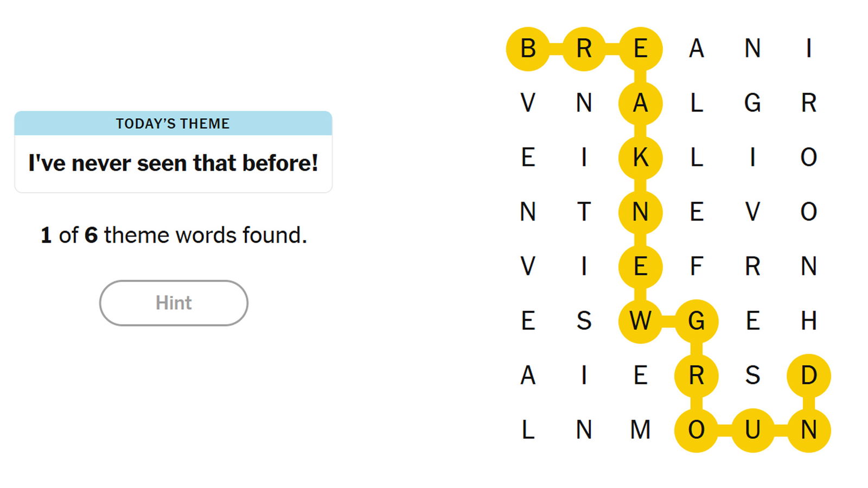
Task: Select the letter I in top-right corner
Action: 808,49
